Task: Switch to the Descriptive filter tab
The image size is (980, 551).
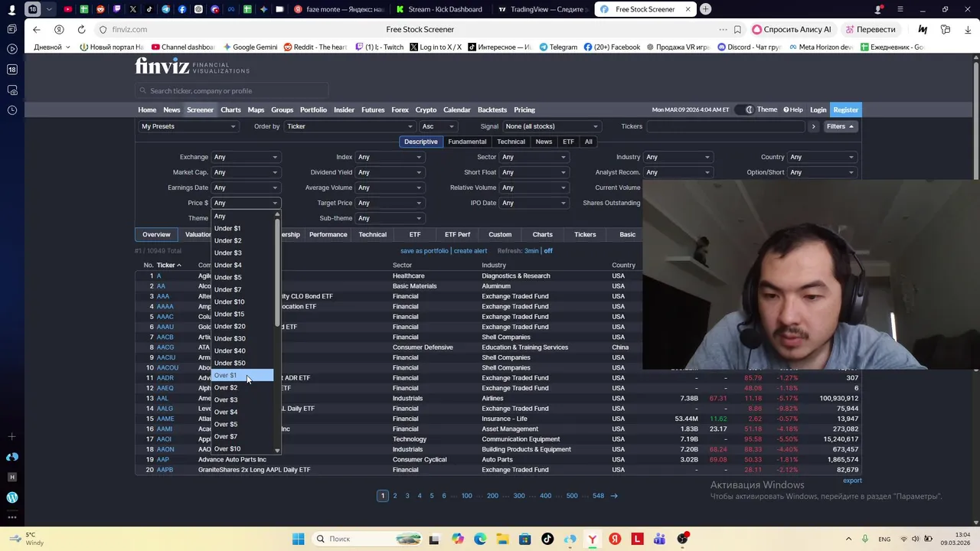Action: point(420,142)
